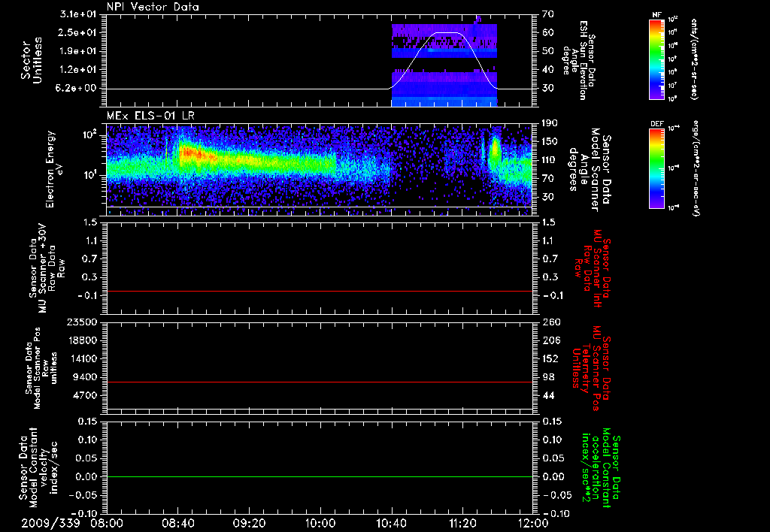Click the '23500' scanner position tick

(x=82, y=322)
